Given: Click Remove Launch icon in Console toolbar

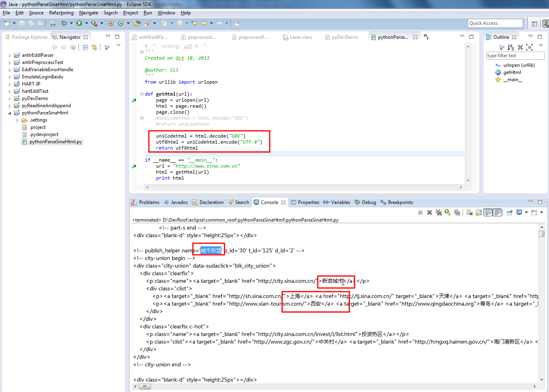Looking at the screenshot, I should click(x=429, y=212).
